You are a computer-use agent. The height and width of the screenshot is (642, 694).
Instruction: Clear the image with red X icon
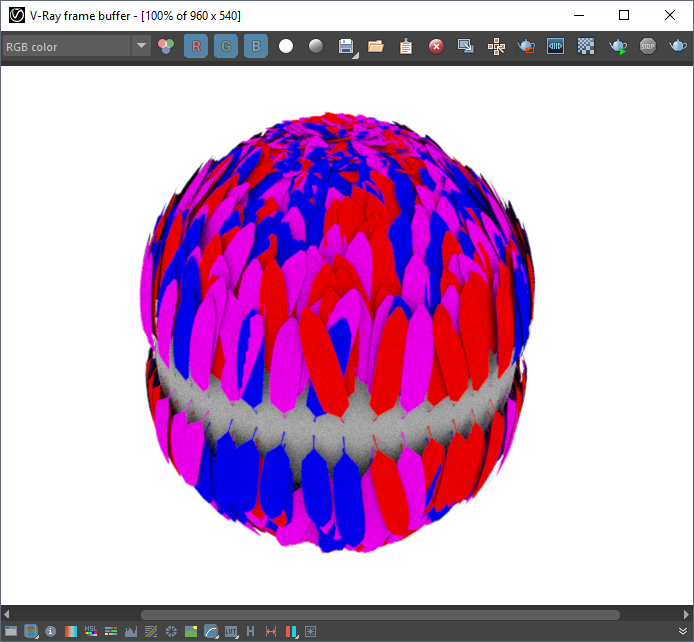(x=436, y=46)
